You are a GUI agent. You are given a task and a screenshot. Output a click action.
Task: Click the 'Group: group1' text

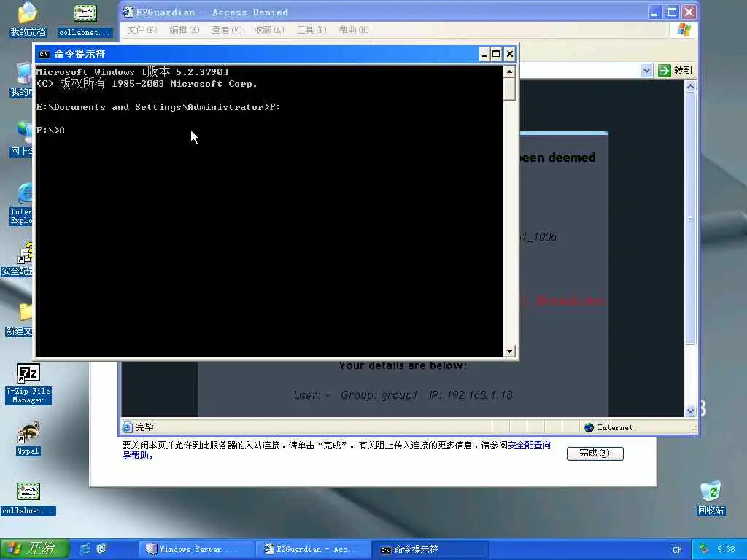point(379,394)
